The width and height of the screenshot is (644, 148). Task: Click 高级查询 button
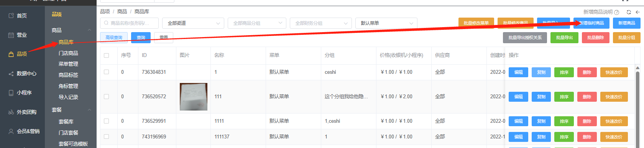114,37
